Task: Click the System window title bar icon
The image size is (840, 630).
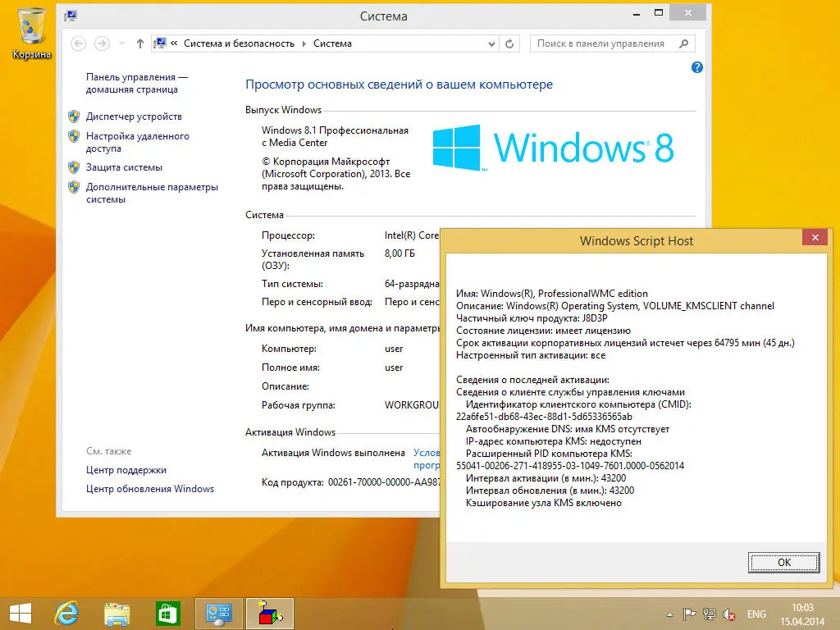Action: coord(71,16)
